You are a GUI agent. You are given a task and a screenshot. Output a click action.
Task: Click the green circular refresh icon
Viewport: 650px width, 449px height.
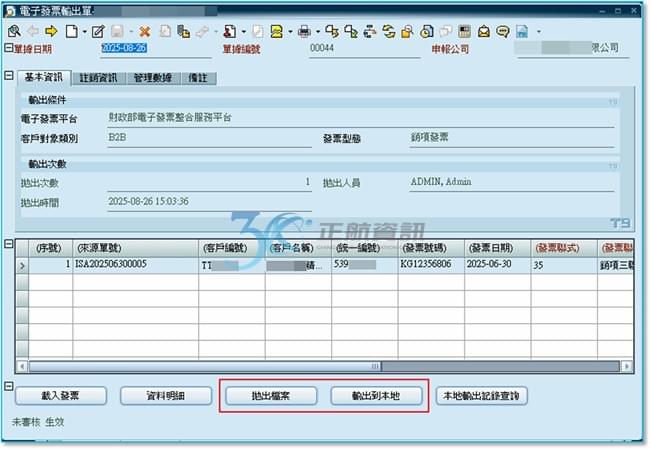click(388, 31)
